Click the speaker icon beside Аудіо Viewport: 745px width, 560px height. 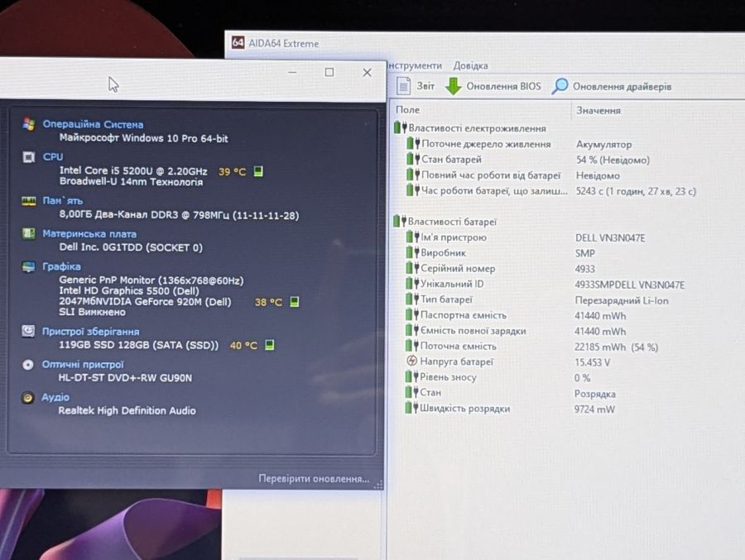(28, 397)
